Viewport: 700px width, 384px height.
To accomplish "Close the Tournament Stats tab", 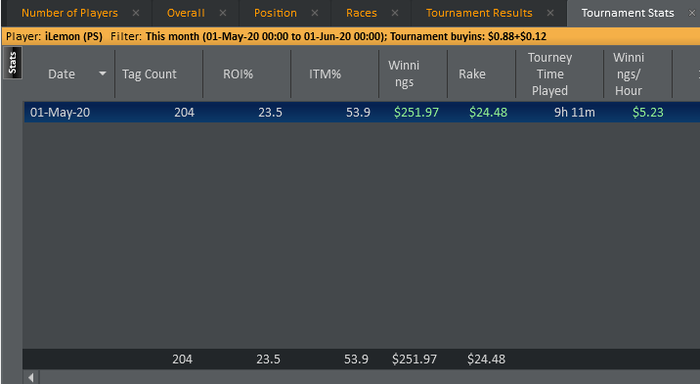I will click(x=692, y=13).
